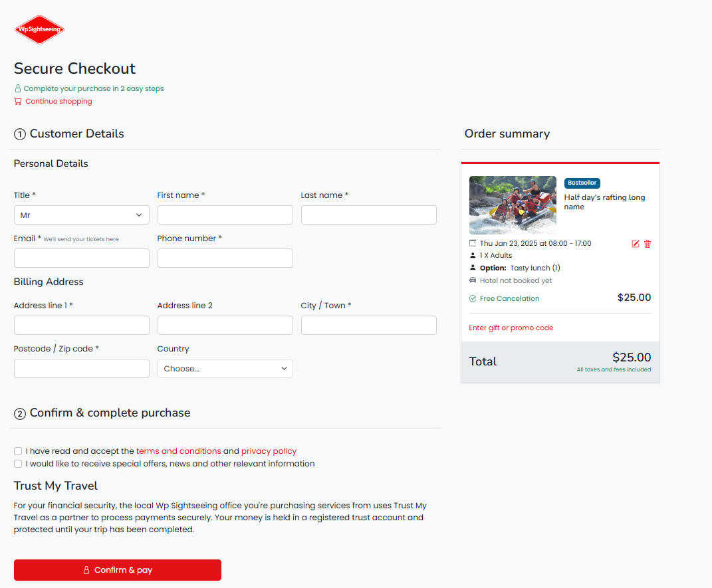Screen dimensions: 712x588
Task: Expand the Country Choose dropdown
Action: click(225, 368)
